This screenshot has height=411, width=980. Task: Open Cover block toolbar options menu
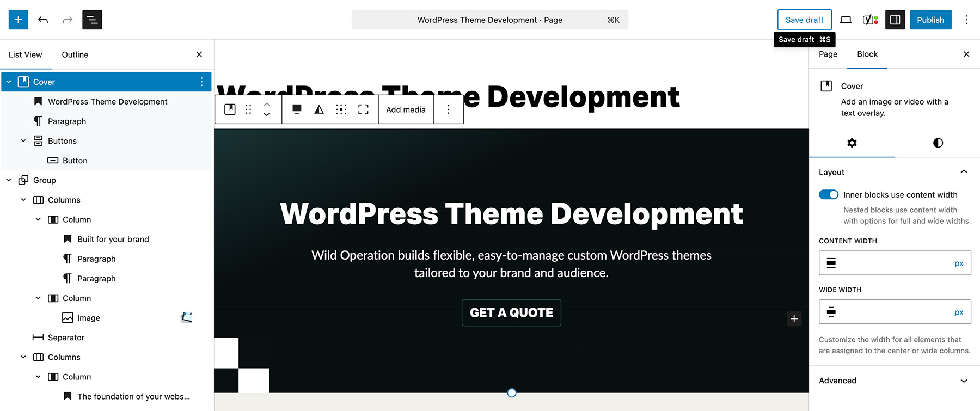pos(449,109)
